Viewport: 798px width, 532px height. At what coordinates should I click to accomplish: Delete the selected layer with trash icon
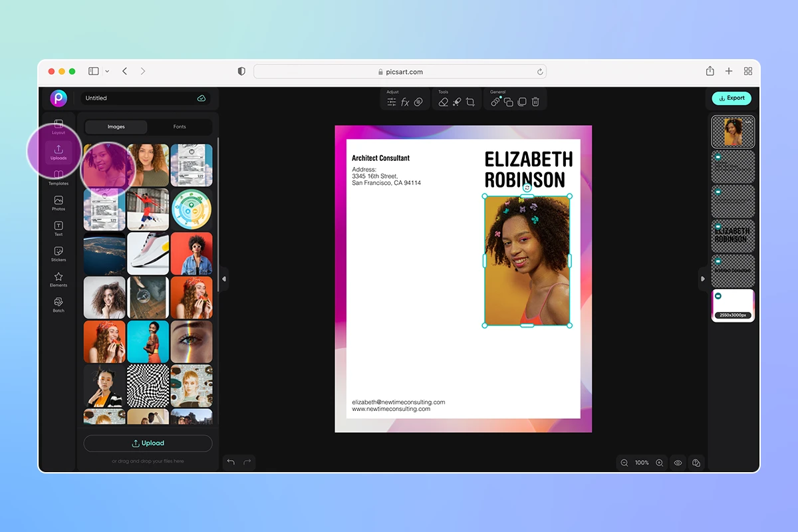tap(535, 101)
